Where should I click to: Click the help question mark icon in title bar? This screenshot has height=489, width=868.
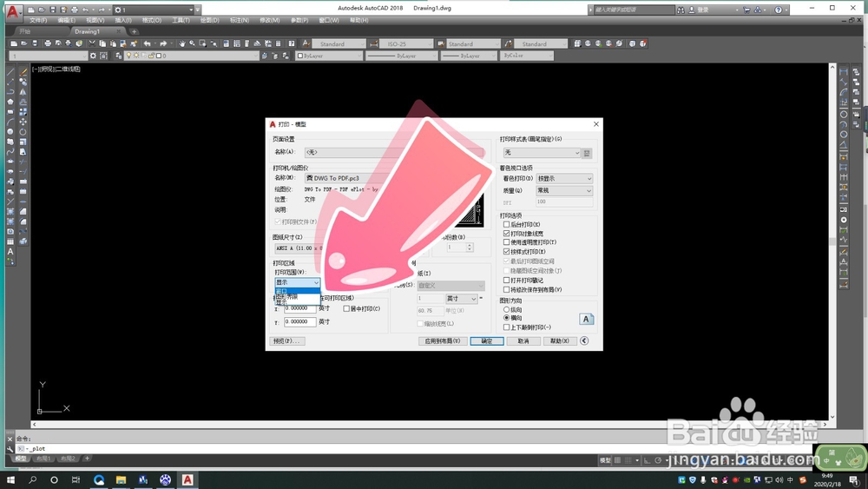(779, 10)
